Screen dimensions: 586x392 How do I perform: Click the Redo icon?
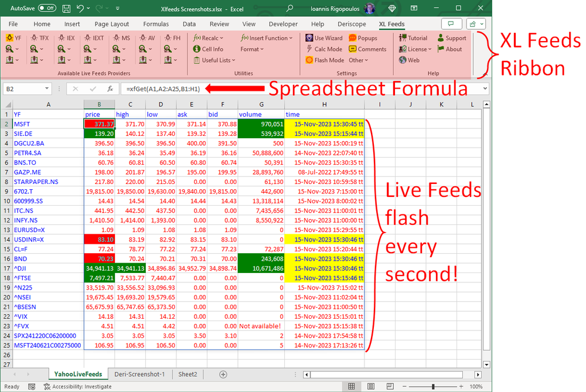point(99,8)
